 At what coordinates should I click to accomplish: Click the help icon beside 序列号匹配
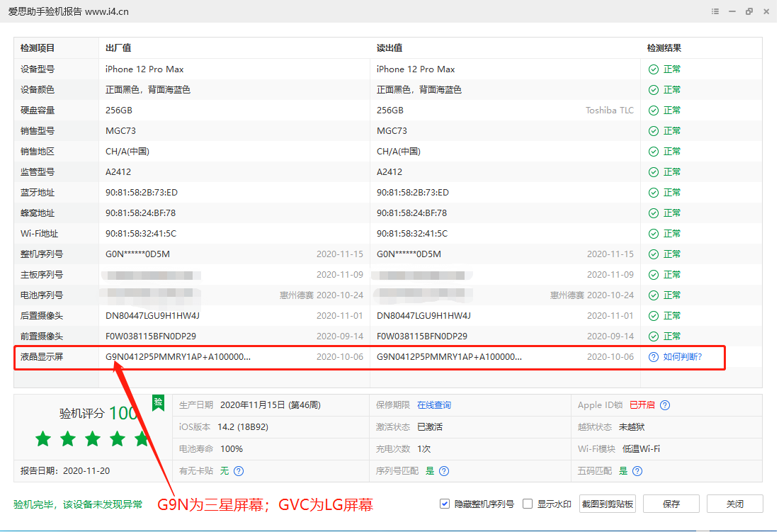pos(444,471)
